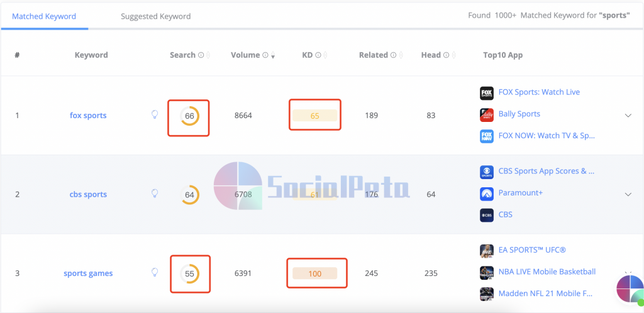
Task: Click the CBS app icon
Action: click(x=487, y=215)
